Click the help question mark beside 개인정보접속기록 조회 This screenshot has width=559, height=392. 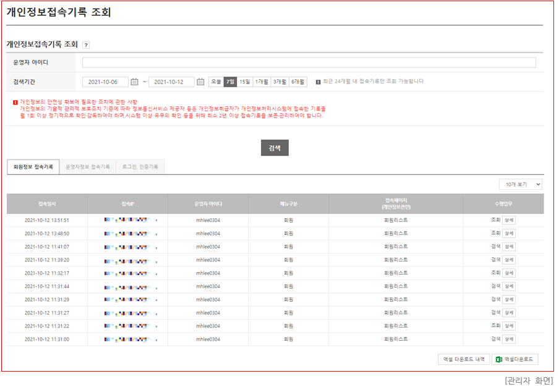tap(86, 45)
